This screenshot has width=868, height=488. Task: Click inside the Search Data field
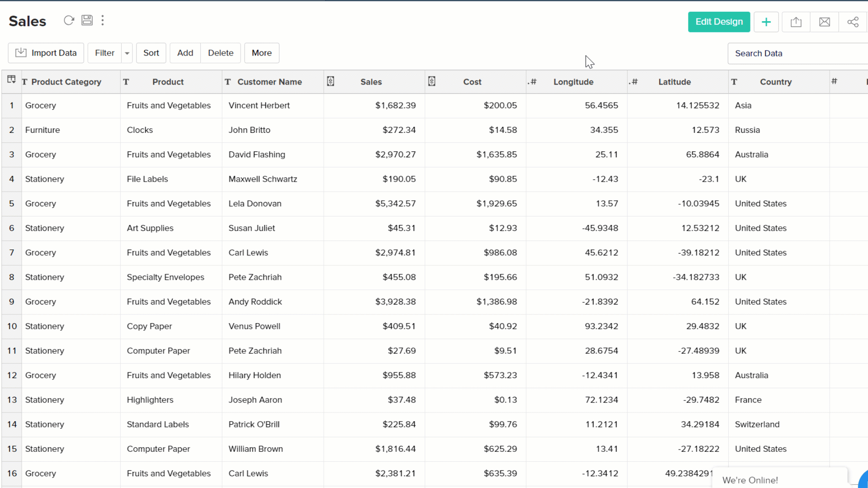[796, 53]
